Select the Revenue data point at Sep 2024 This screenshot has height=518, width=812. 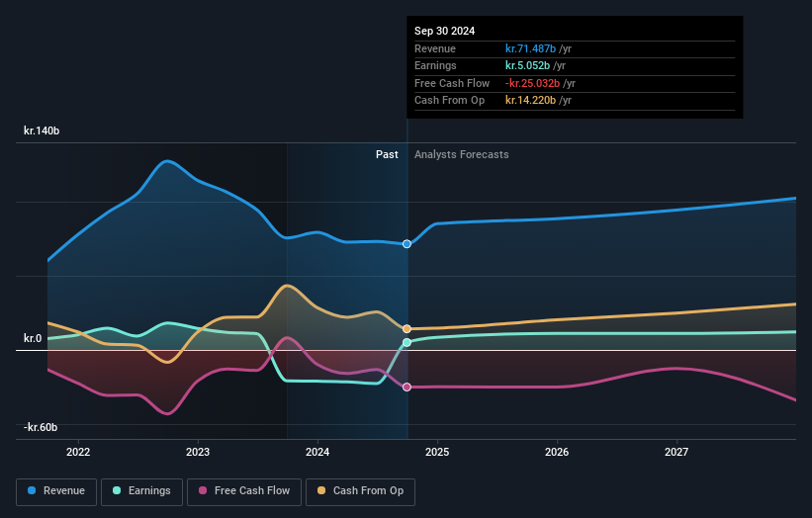tap(407, 244)
